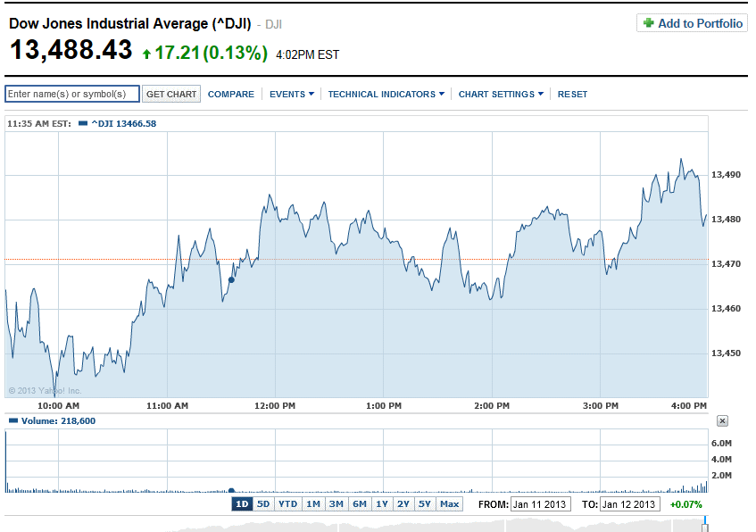Reset the chart using Reset link

572,94
